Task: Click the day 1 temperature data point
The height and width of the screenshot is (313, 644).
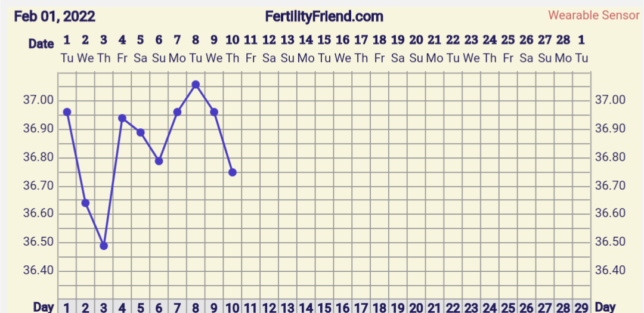Action: point(67,112)
